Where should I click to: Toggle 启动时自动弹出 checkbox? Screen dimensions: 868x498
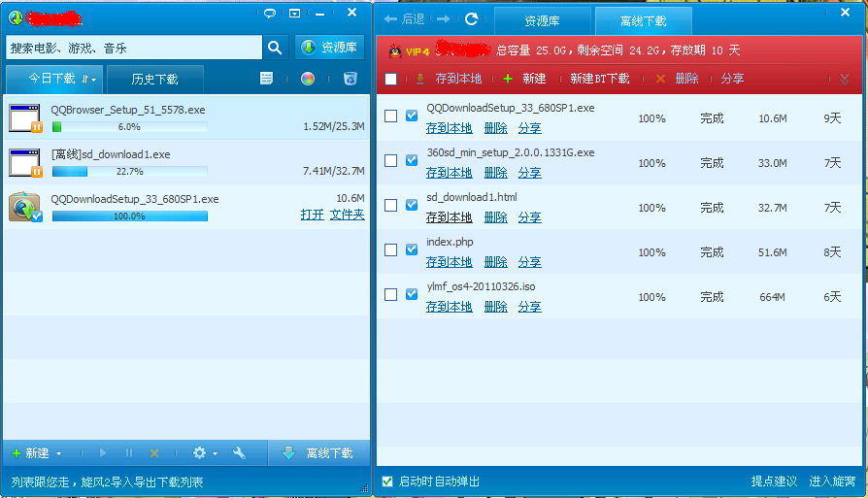(x=387, y=481)
